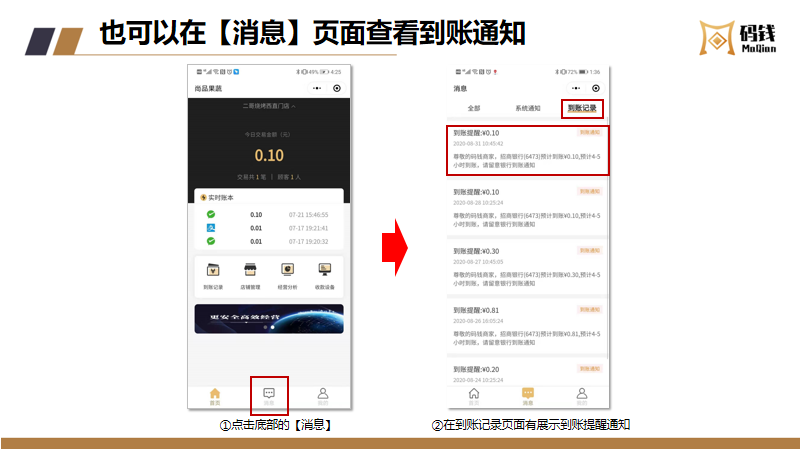Open 经营分析 business analysis icon
Image resolution: width=800 pixels, height=450 pixels.
(287, 274)
